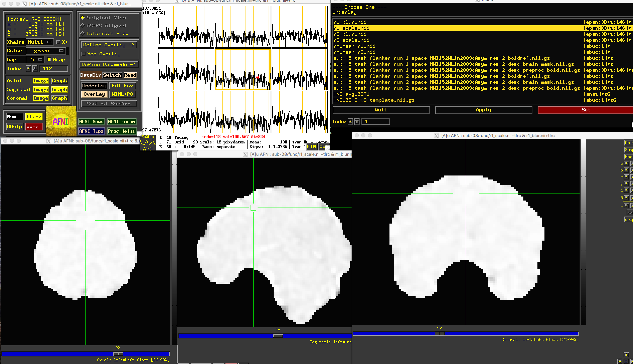The width and height of the screenshot is (633, 364).
Task: Open the Sagittal Graph button
Action: coord(59,90)
